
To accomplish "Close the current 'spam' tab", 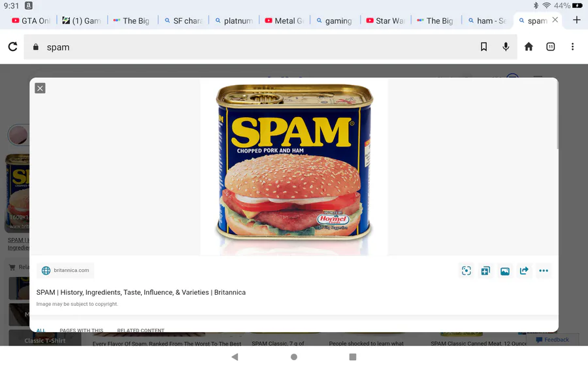I will click(x=555, y=20).
